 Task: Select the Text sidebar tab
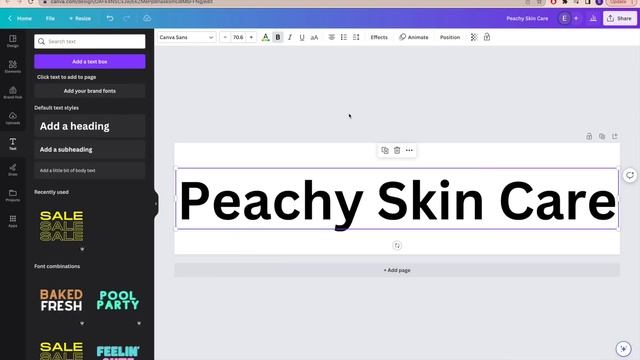click(13, 144)
